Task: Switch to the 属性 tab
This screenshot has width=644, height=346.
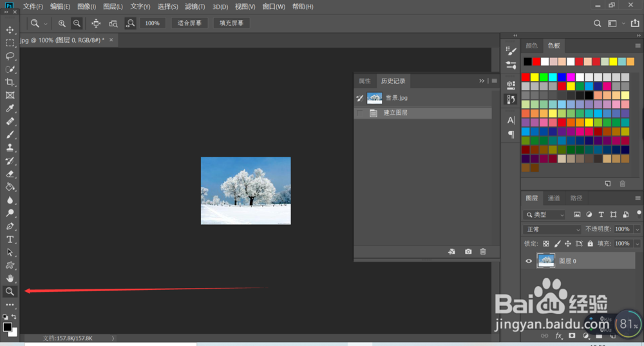Action: [365, 81]
